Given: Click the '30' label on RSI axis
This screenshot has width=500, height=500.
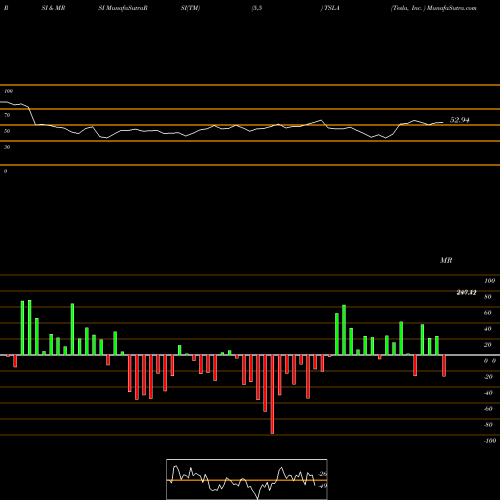Looking at the screenshot, I should pyautogui.click(x=7, y=147).
